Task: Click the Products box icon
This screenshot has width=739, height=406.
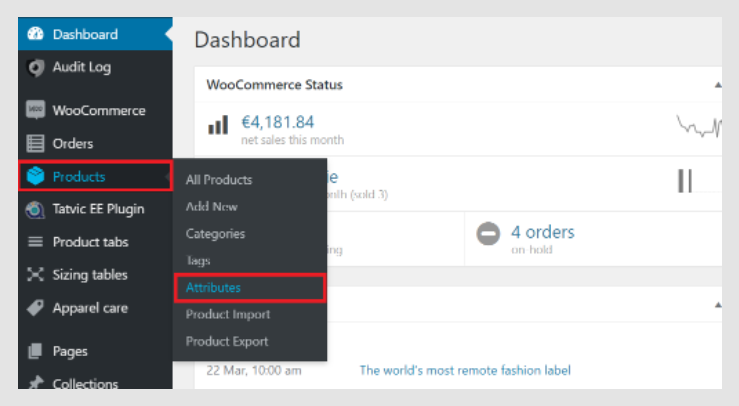Action: (x=35, y=176)
